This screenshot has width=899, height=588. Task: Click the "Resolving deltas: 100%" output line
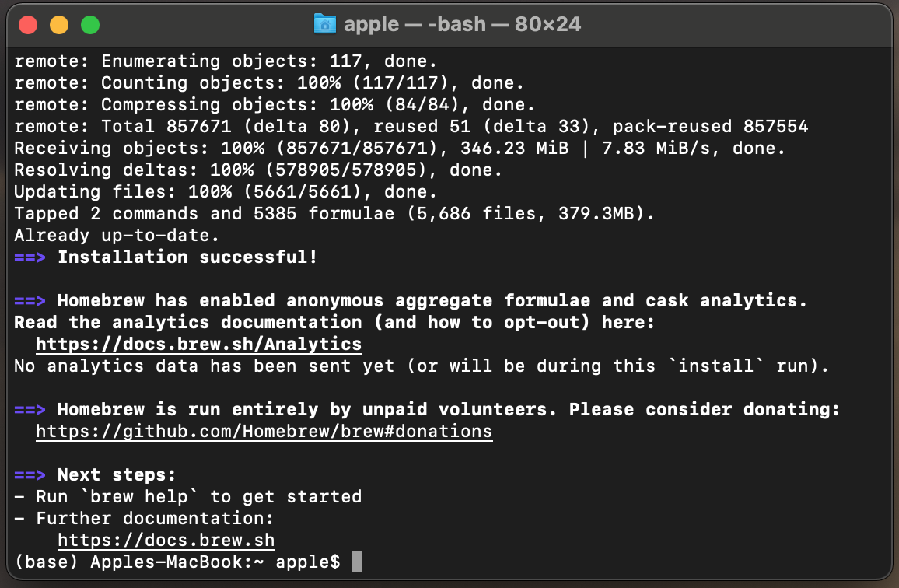[258, 170]
